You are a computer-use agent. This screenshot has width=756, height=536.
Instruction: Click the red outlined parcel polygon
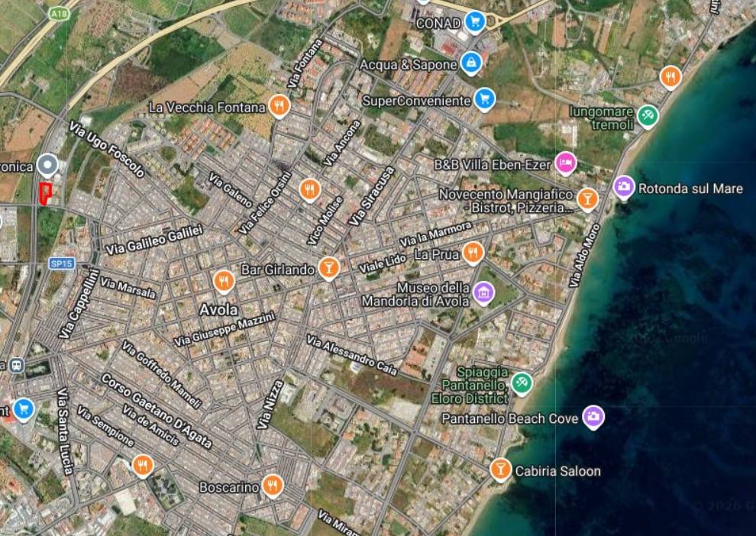[45, 193]
